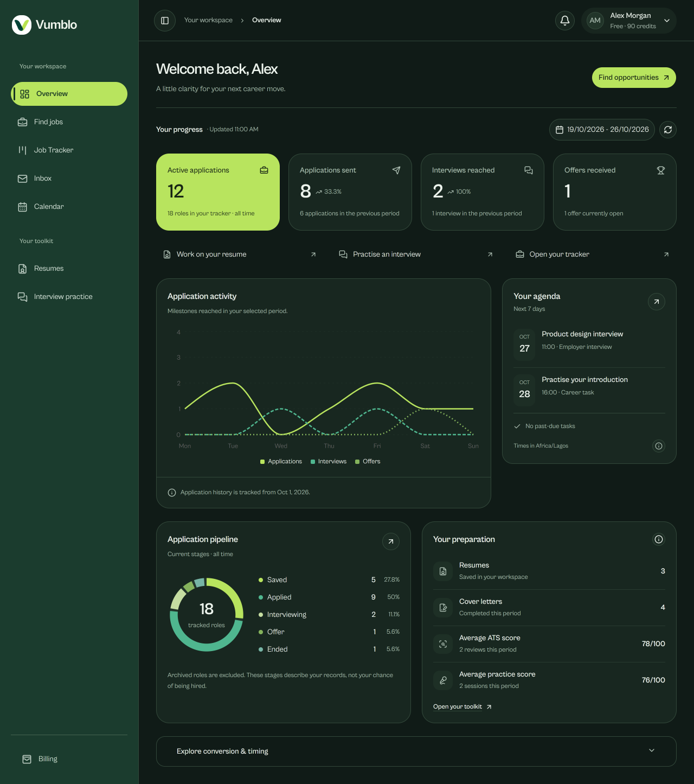The height and width of the screenshot is (784, 694).
Task: Click the briefcase icon on Active applications
Action: pyautogui.click(x=264, y=170)
